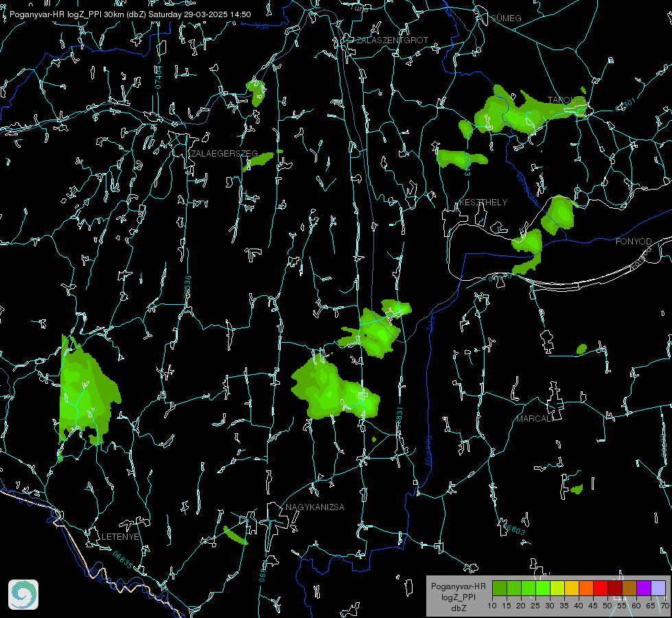Choose the 20–25 dBZ legend swatch
This screenshot has width=672, height=618.
(x=529, y=588)
